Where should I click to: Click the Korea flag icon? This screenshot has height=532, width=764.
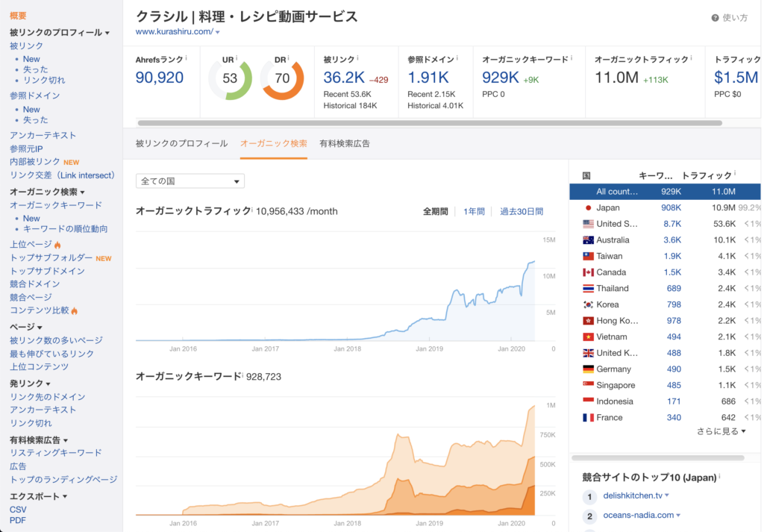click(588, 304)
